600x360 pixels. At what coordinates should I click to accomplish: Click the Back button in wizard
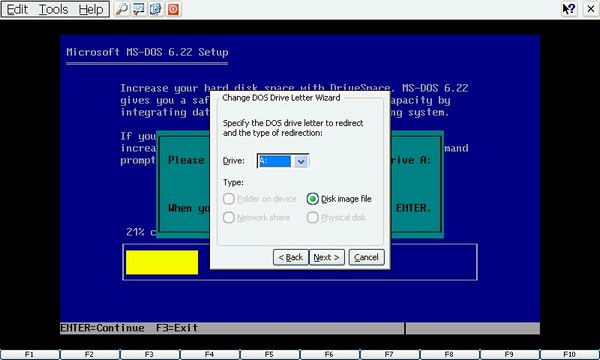pos(291,257)
